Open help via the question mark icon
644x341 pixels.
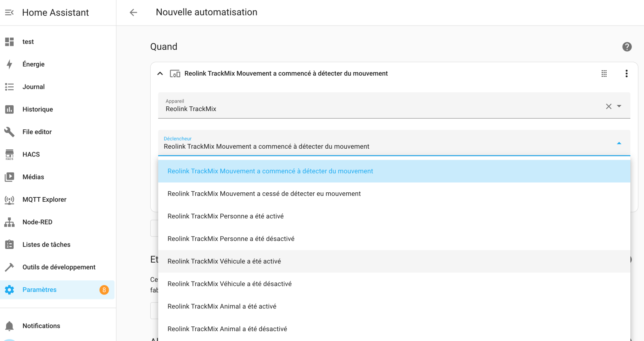pos(627,47)
